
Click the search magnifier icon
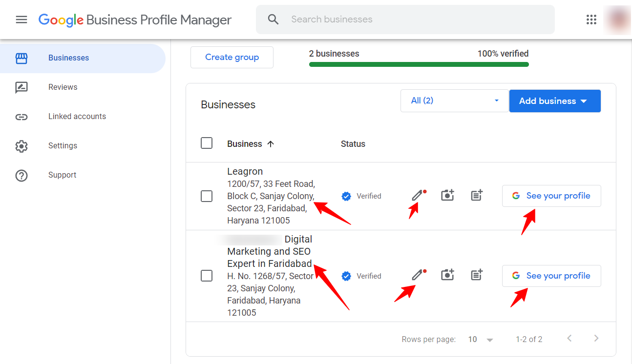[x=274, y=20]
